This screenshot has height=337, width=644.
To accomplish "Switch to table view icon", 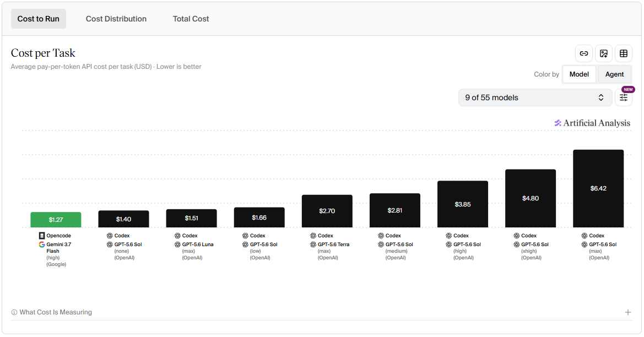I will click(624, 53).
